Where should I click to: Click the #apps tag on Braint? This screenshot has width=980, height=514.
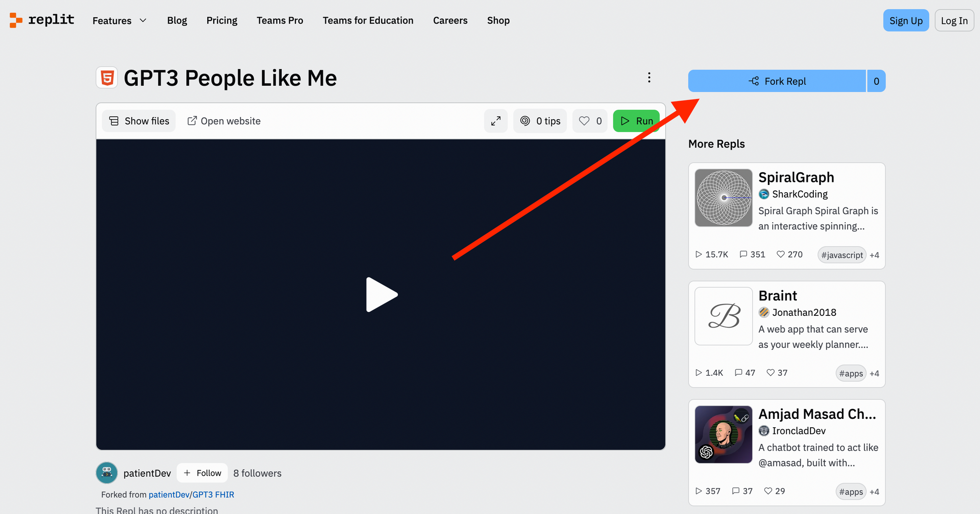pyautogui.click(x=851, y=373)
